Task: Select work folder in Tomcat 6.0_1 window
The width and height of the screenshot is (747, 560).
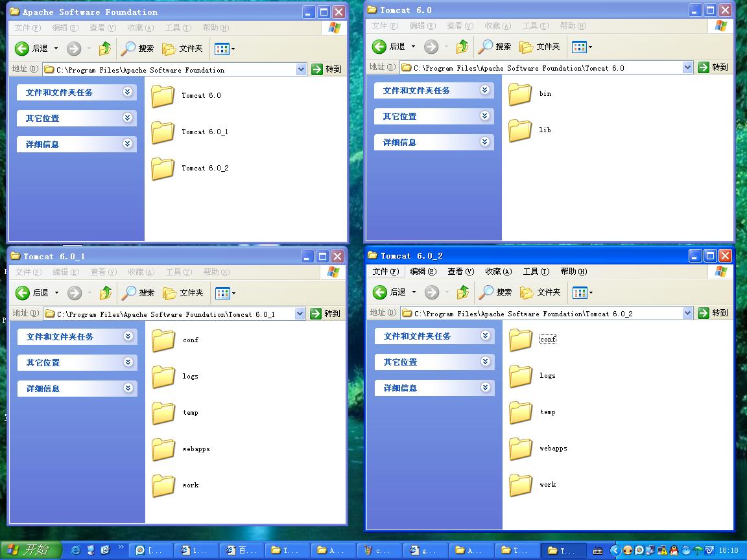Action: 164,485
